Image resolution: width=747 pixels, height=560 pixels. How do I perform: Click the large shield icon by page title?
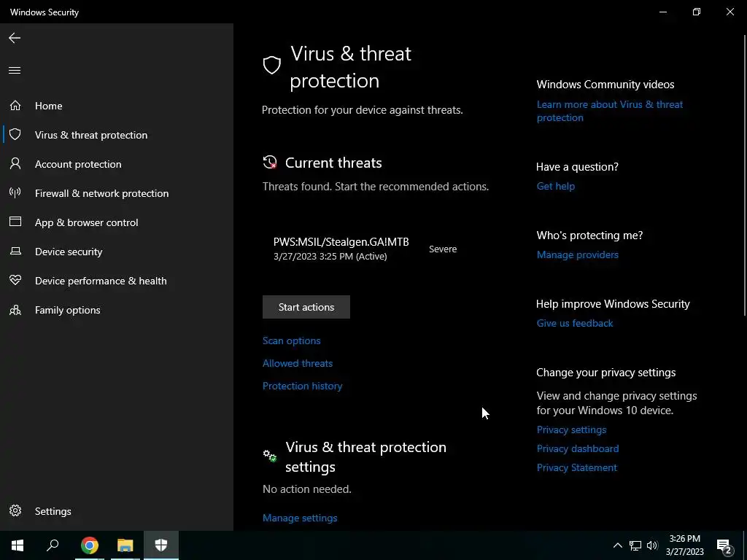point(272,65)
